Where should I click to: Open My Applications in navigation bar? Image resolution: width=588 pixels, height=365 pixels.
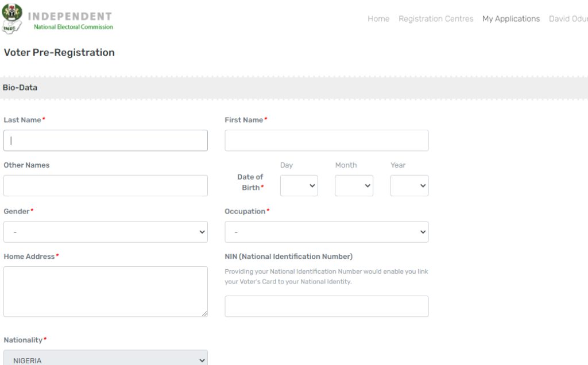[x=511, y=19]
